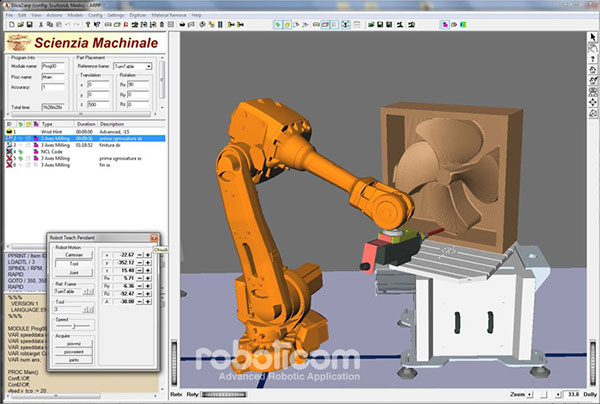Click the rainbow color map toolbar icon
600x404 pixels.
pos(463,25)
